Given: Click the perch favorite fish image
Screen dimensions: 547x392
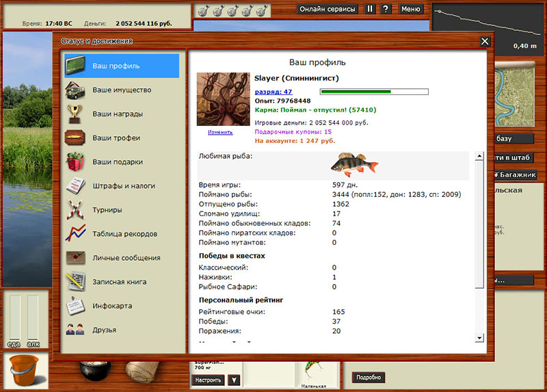Looking at the screenshot, I should [x=354, y=165].
